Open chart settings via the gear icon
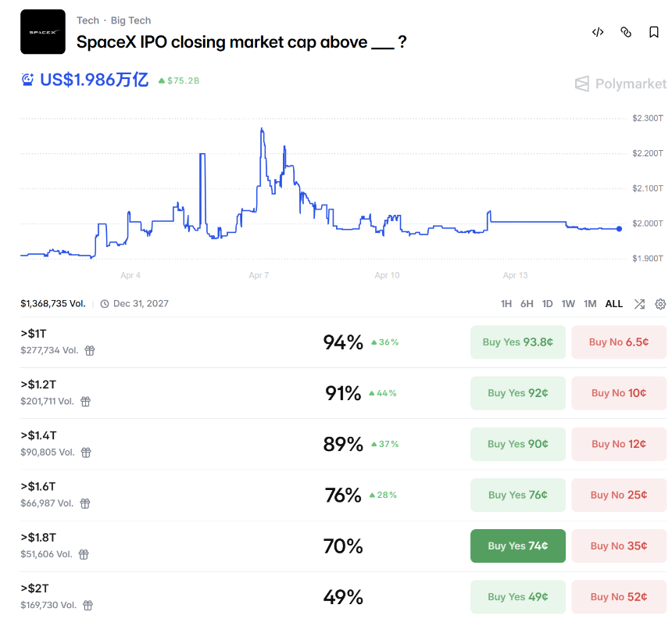The height and width of the screenshot is (619, 672). pos(660,303)
